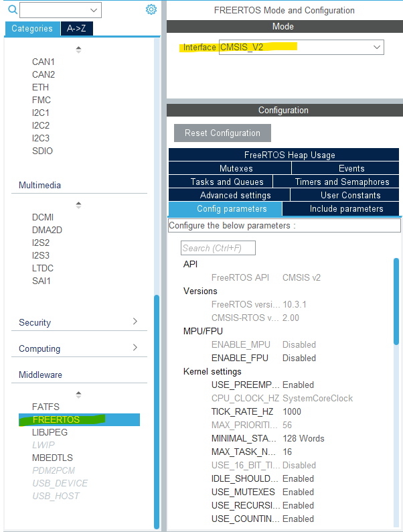Collapse the Multimedia list above DCMI
This screenshot has width=403, height=532.
click(78, 205)
